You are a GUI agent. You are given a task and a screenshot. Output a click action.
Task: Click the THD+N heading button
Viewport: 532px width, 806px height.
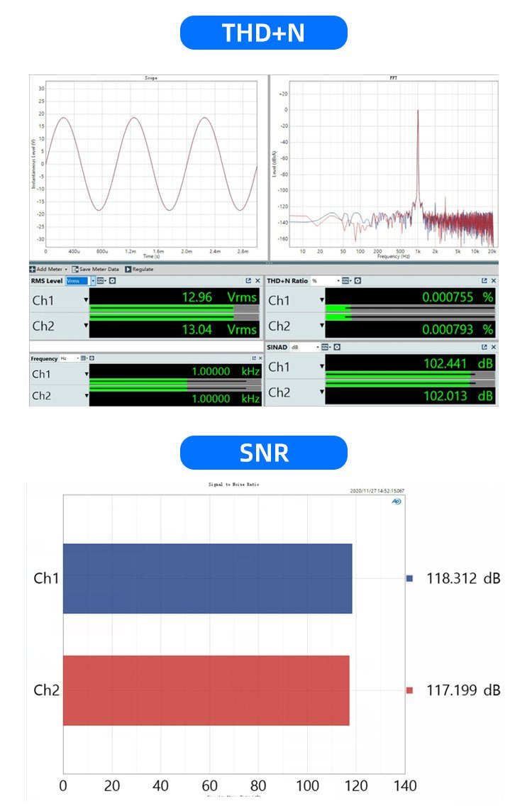click(x=264, y=33)
